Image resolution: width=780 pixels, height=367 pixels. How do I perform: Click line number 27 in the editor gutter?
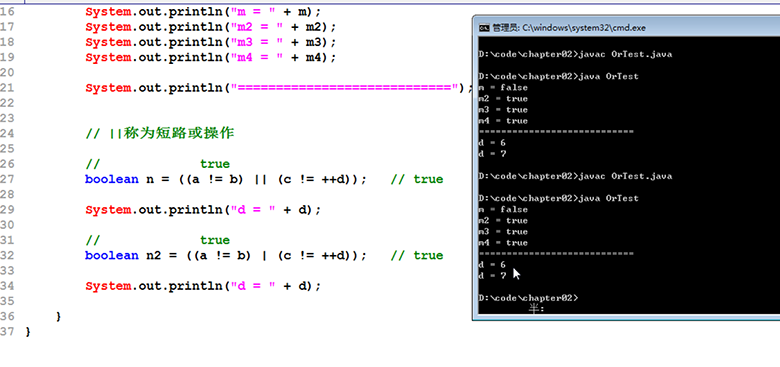7,179
